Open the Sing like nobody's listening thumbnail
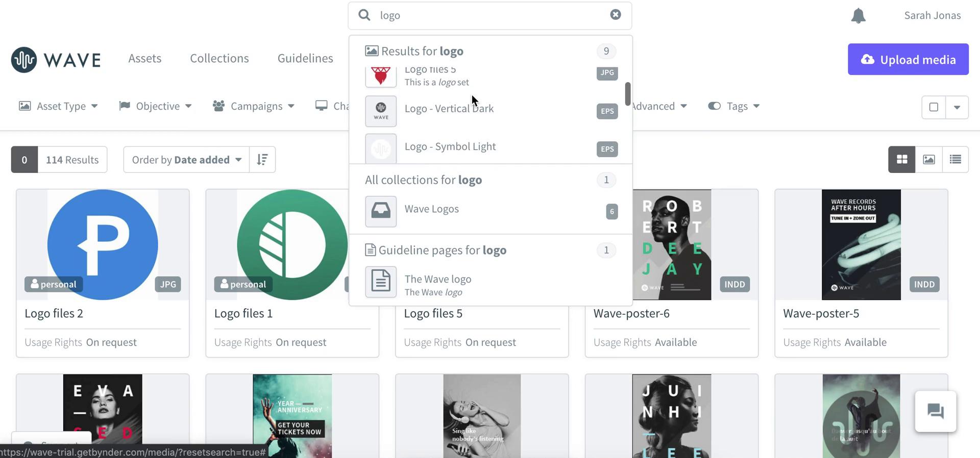Screen dimensions: 980x458 (x=482, y=416)
